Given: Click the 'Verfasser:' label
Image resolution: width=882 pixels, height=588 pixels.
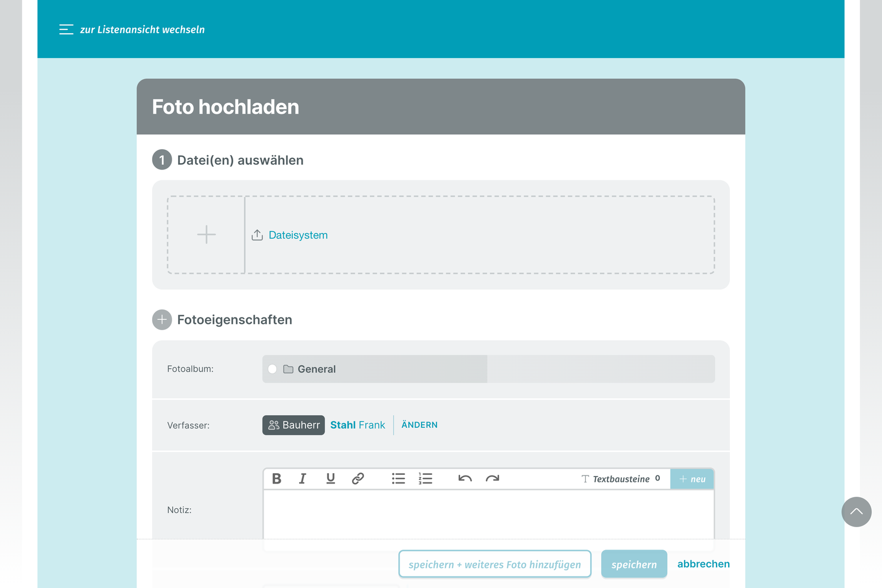Looking at the screenshot, I should (x=188, y=425).
